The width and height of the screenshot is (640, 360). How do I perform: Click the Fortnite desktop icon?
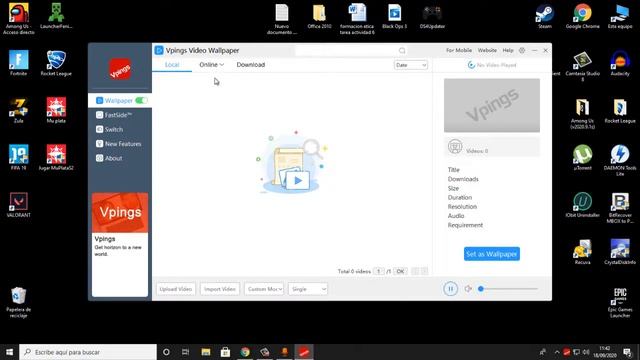(19, 63)
